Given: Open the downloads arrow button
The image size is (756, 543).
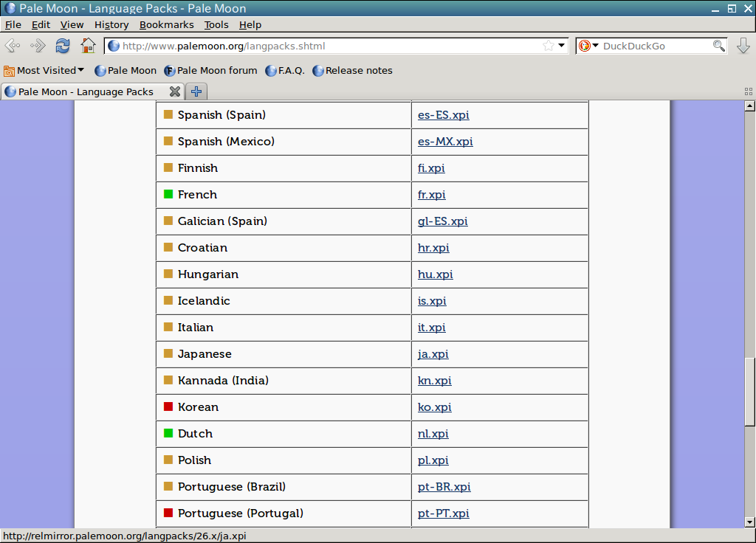Looking at the screenshot, I should tap(743, 46).
